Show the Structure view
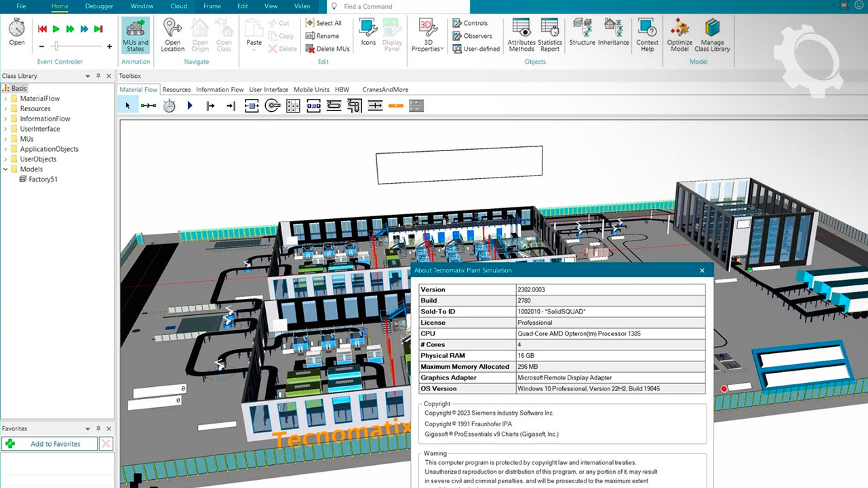The width and height of the screenshot is (868, 488). [x=582, y=32]
